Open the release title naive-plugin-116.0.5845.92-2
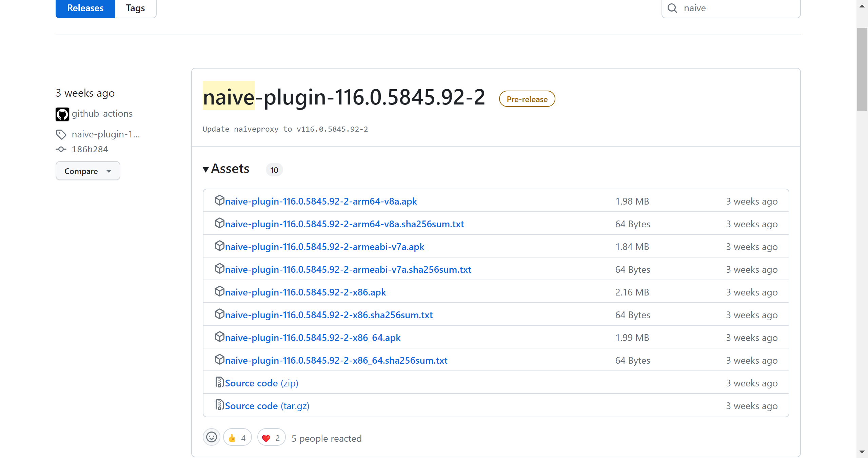Viewport: 868px width, 458px height. (x=344, y=97)
